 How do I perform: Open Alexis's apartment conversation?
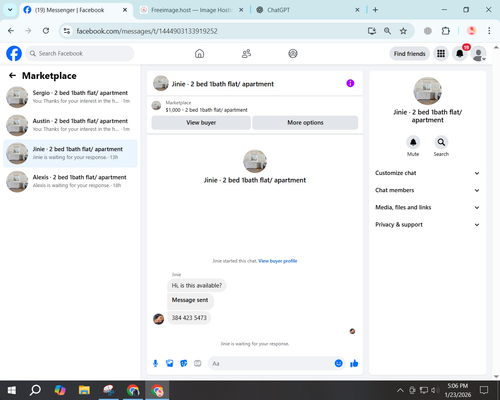click(70, 181)
